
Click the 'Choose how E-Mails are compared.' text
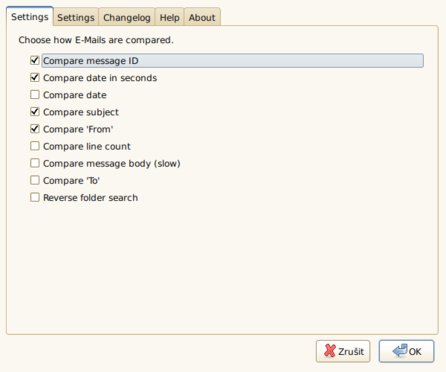pos(96,40)
